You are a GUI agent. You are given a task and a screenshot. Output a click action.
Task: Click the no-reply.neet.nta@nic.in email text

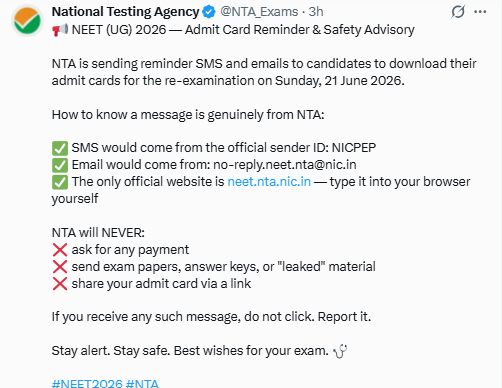point(285,165)
